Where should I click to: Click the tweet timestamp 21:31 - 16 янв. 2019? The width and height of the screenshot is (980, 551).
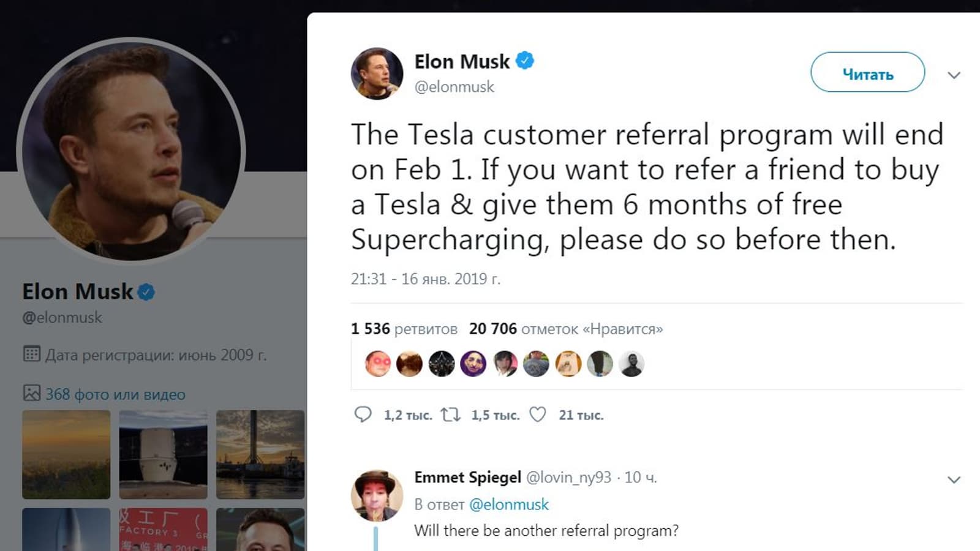pos(425,279)
